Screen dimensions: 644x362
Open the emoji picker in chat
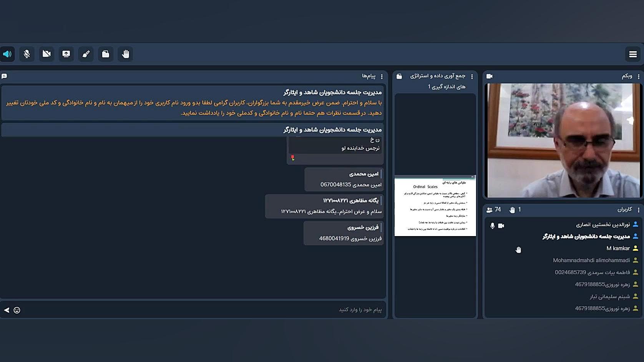pos(17,310)
